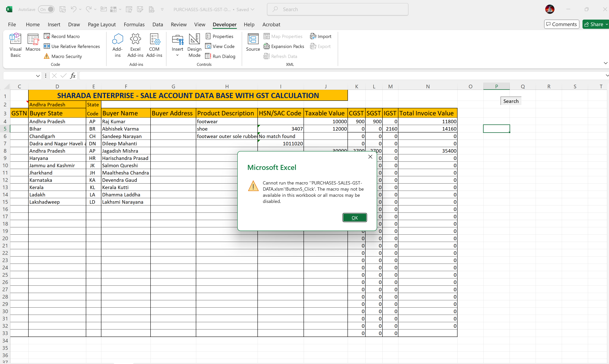Image resolution: width=609 pixels, height=364 pixels.
Task: Open Customize Quick Access Toolbar menu
Action: point(162,9)
